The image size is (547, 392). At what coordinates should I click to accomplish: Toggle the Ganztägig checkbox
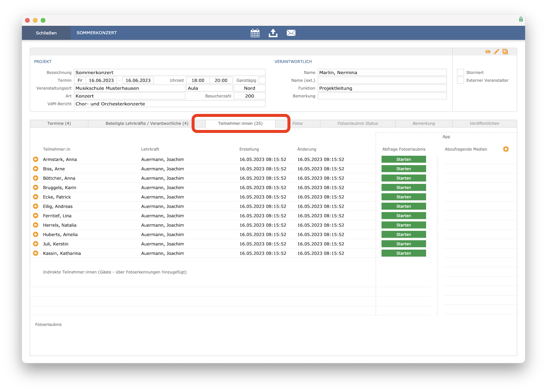tap(262, 80)
